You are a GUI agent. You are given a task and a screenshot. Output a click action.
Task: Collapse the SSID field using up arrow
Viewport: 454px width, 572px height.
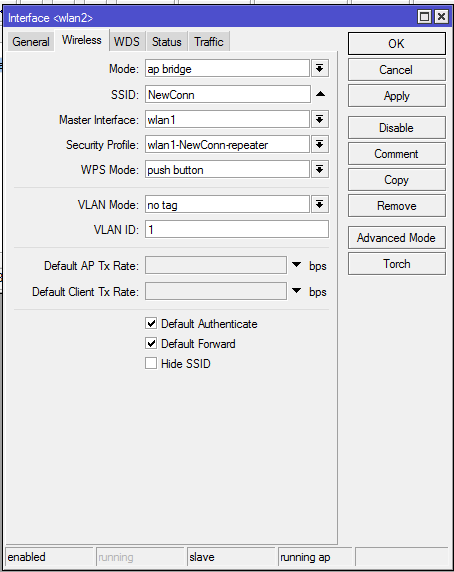[320, 94]
